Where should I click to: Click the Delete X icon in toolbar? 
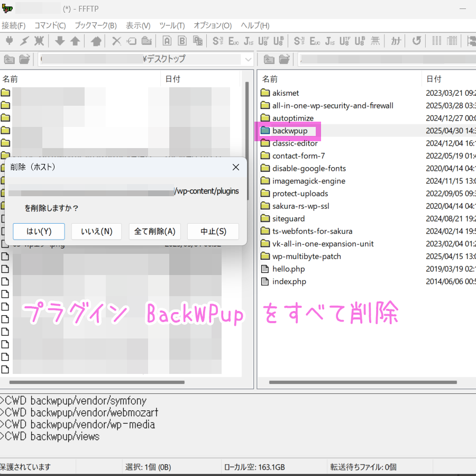(116, 41)
